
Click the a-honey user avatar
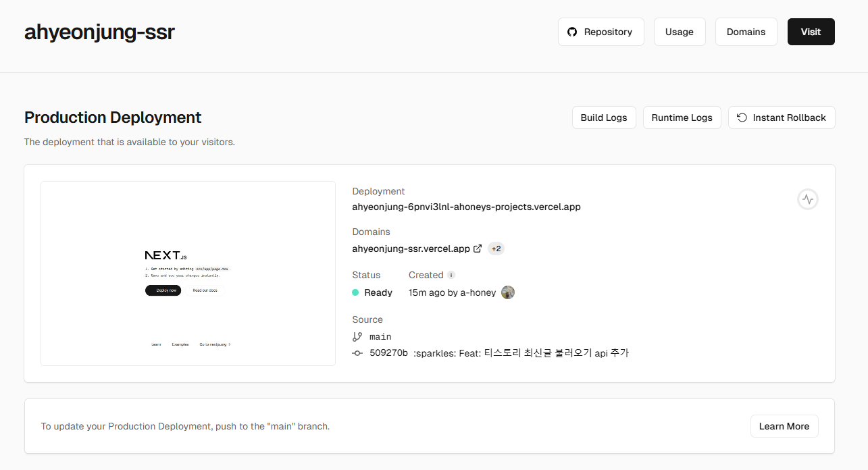pyautogui.click(x=508, y=292)
